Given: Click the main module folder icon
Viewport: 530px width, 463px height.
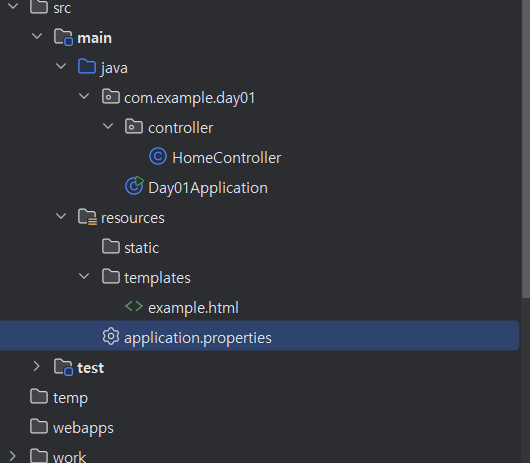Looking at the screenshot, I should click(63, 37).
